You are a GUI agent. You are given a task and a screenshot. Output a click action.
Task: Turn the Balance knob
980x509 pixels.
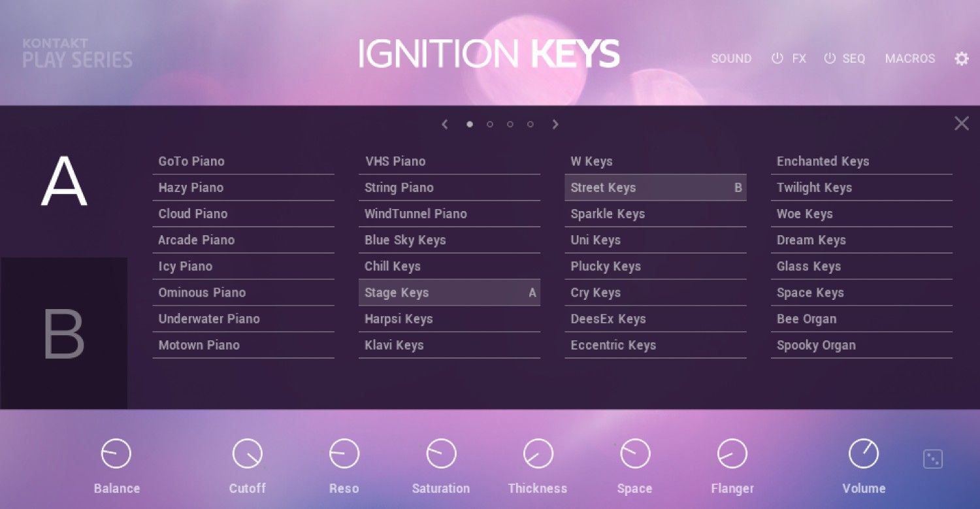tap(116, 452)
